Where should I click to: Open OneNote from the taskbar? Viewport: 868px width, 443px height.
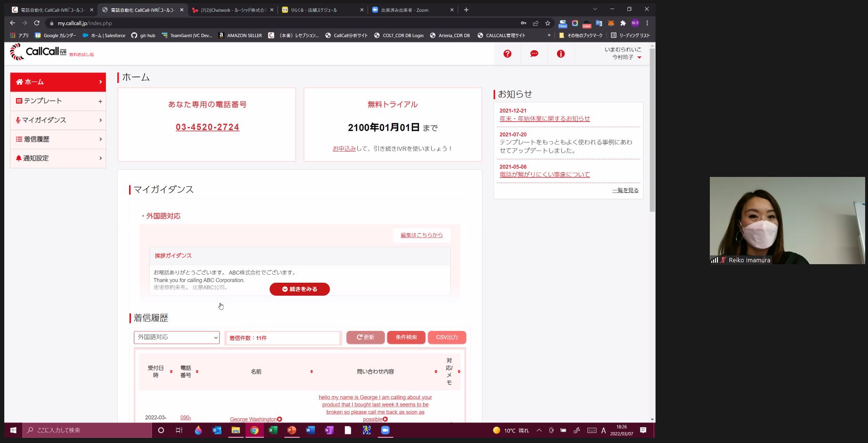click(x=329, y=430)
